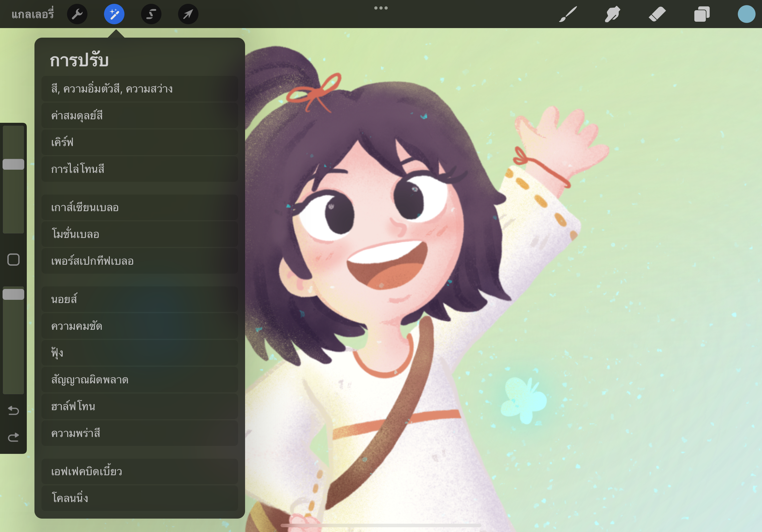Select โคลนนิ่ง clone option
Image resolution: width=762 pixels, height=532 pixels.
coord(139,498)
